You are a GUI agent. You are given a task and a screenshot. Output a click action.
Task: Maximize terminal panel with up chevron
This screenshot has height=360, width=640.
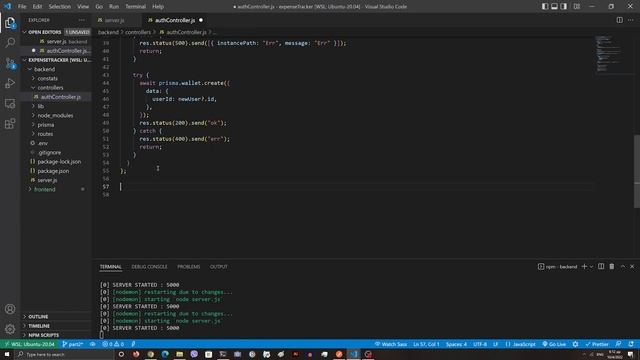623,267
